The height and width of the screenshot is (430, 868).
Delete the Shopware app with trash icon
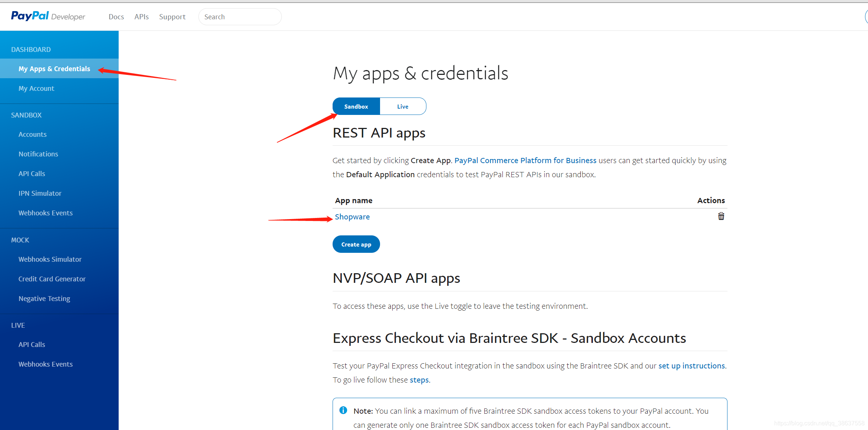[721, 216]
